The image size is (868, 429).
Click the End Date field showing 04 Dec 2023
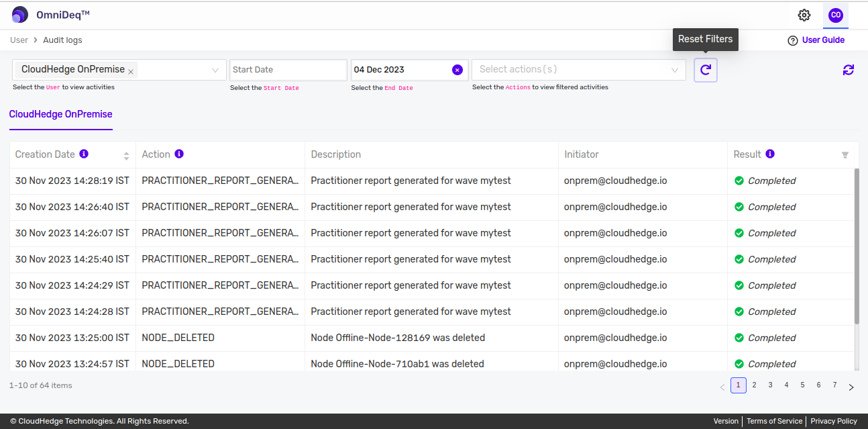click(409, 70)
